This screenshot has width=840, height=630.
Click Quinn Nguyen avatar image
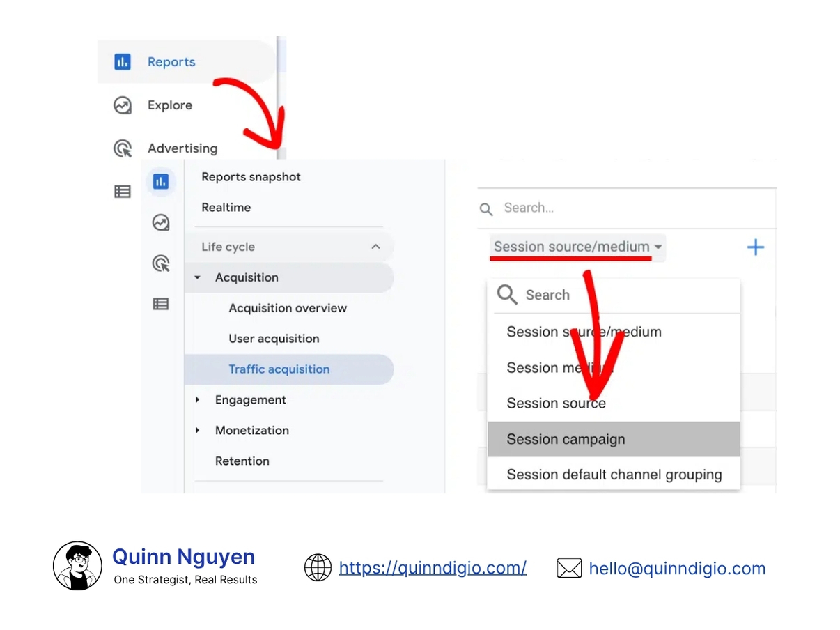click(x=77, y=566)
